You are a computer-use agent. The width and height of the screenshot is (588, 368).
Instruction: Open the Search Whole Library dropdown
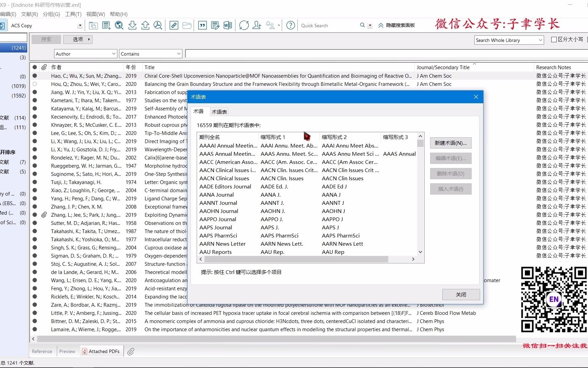(x=540, y=40)
